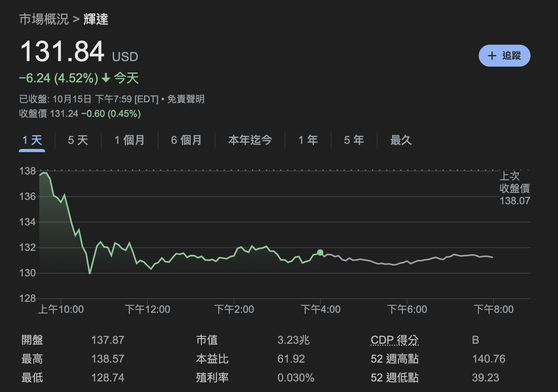Click the 開盤 value 137.87
The width and height of the screenshot is (558, 392).
[108, 340]
